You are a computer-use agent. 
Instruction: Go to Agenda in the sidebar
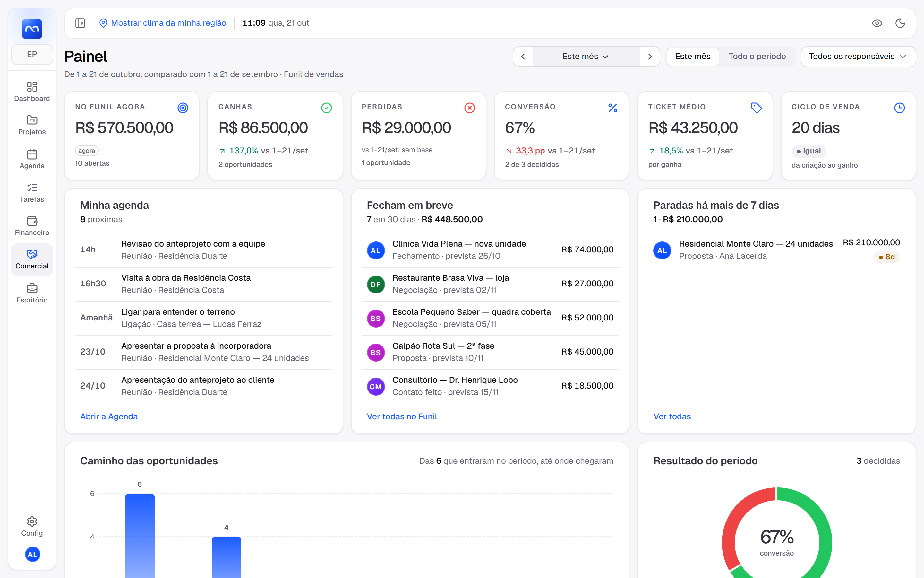[x=32, y=159]
